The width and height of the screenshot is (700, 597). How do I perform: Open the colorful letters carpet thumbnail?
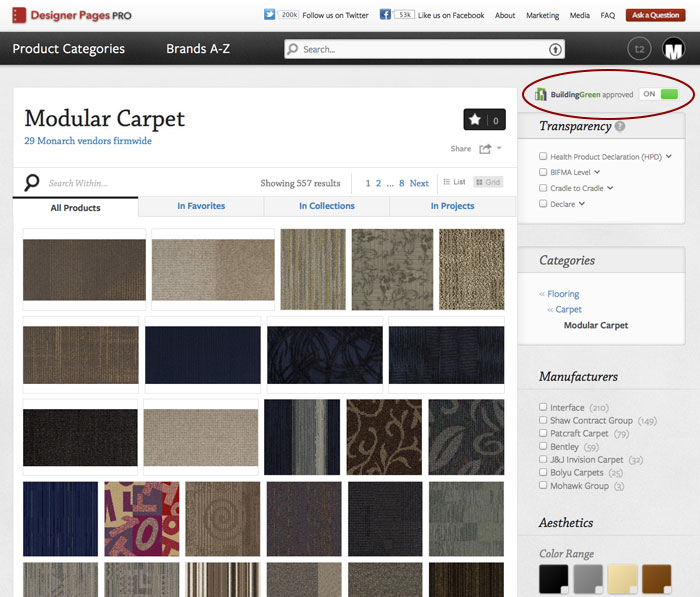142,519
